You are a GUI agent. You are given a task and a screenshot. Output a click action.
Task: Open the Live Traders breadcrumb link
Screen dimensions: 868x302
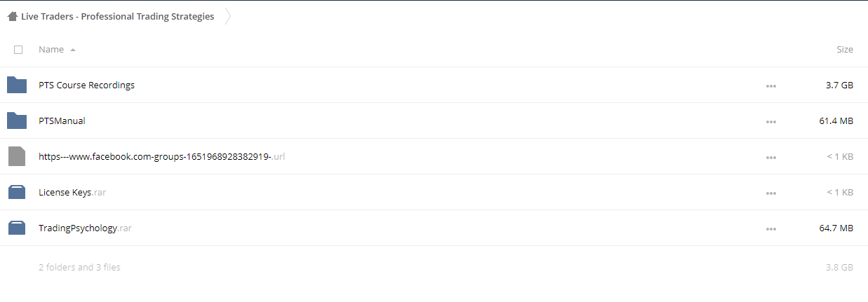[x=117, y=17]
